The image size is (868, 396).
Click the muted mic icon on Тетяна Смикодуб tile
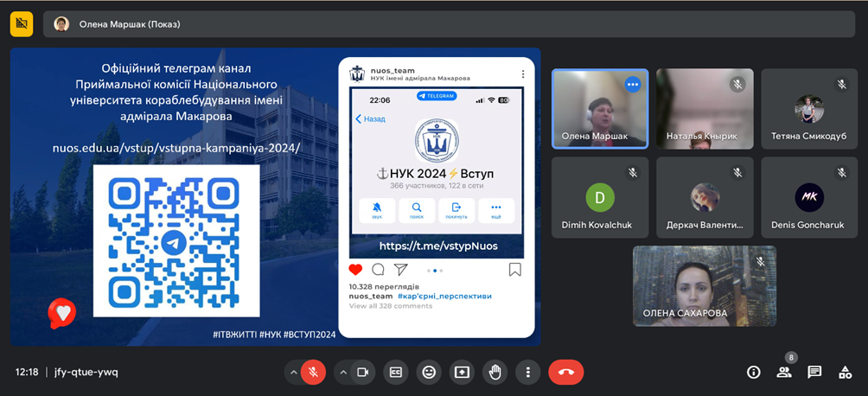tap(841, 84)
